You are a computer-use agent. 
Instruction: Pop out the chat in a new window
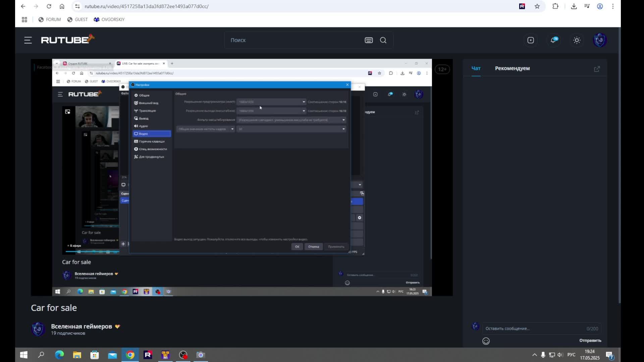(597, 69)
